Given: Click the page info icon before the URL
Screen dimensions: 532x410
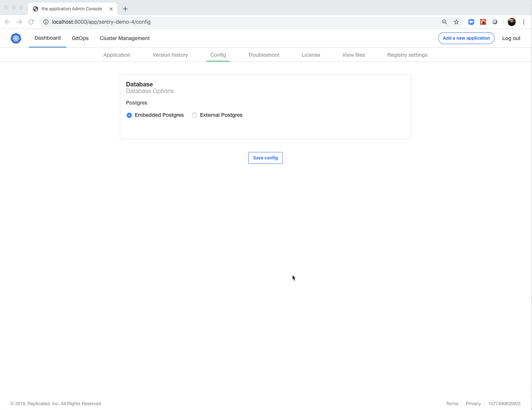Looking at the screenshot, I should click(x=46, y=22).
